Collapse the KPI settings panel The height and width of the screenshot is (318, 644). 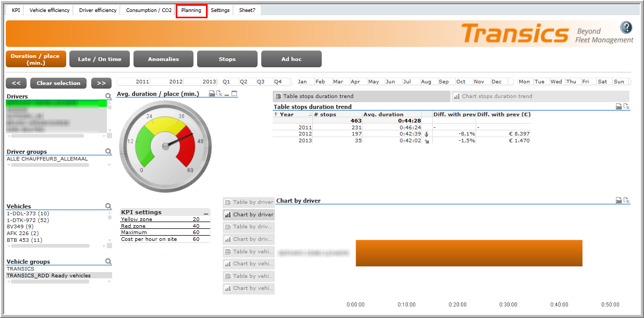point(206,214)
